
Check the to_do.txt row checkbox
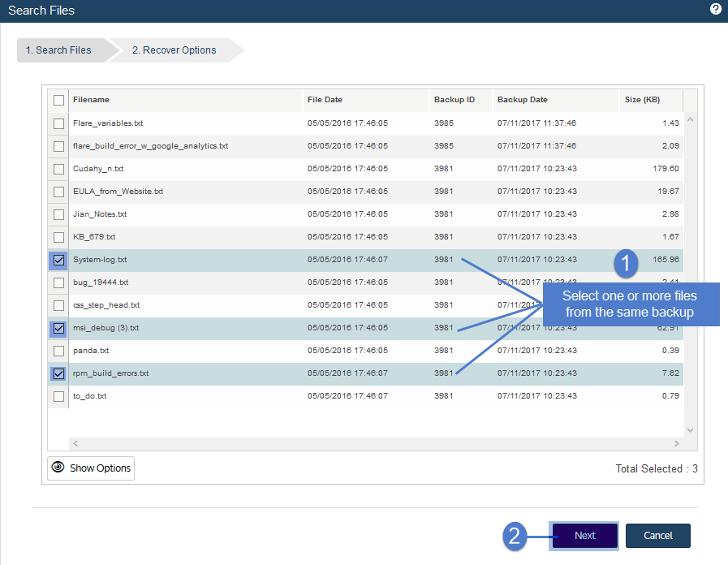point(58,396)
